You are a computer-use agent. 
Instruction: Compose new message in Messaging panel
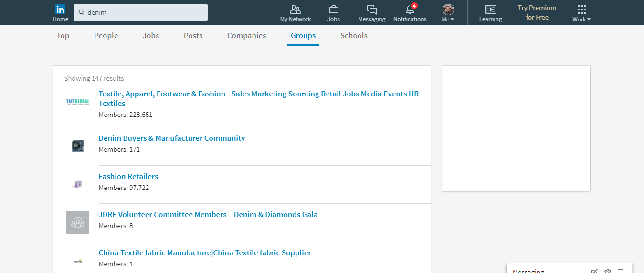(594, 271)
